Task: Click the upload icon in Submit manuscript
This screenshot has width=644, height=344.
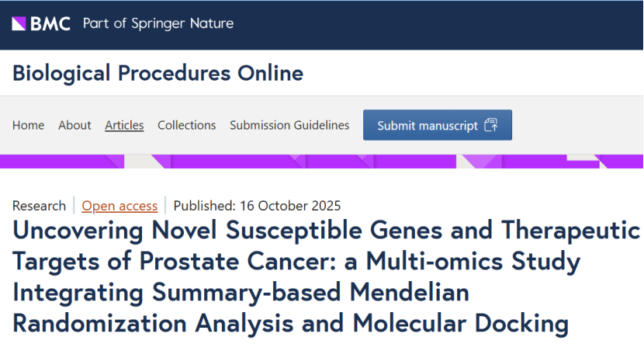Action: [490, 125]
